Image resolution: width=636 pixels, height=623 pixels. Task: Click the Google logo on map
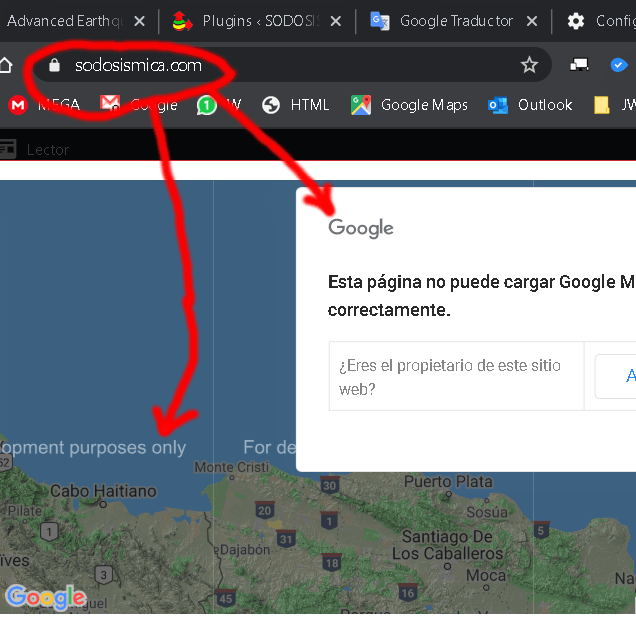tap(46, 597)
